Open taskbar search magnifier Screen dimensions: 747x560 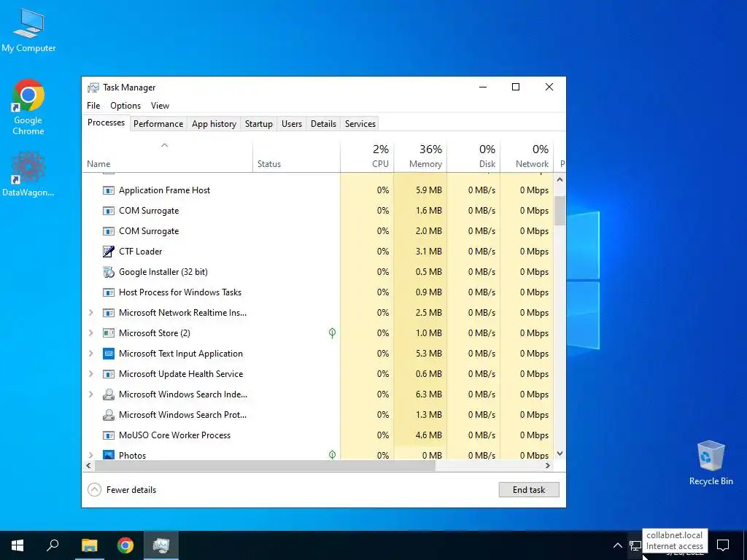(53, 545)
